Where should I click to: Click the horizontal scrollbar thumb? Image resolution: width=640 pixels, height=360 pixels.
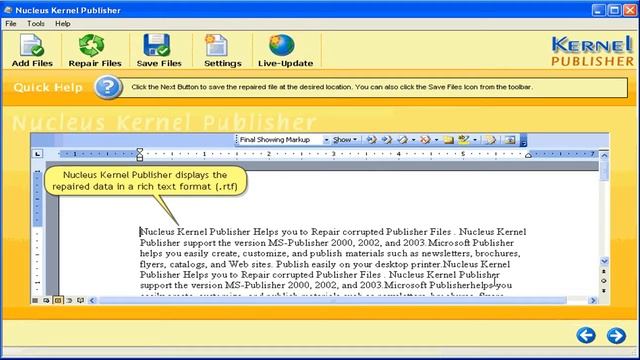point(333,300)
